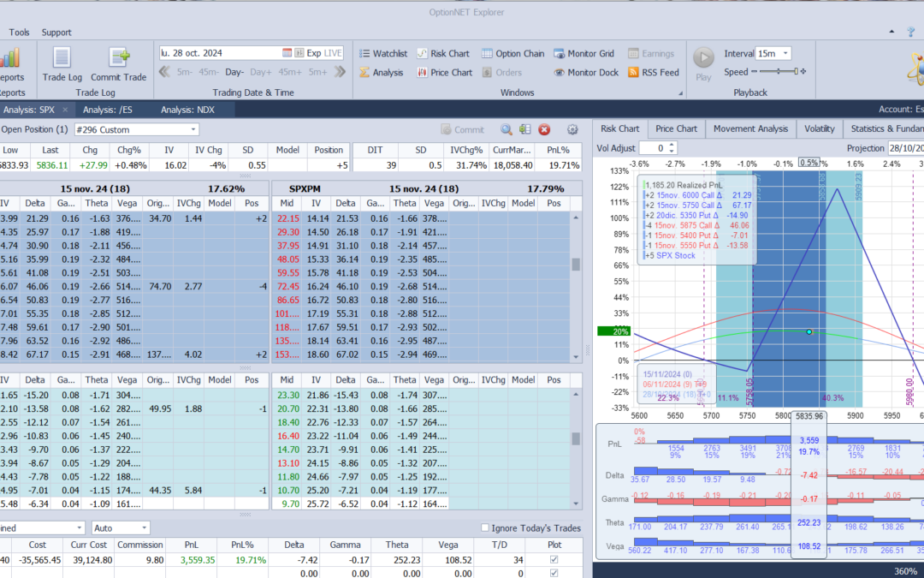This screenshot has width=924, height=578.
Task: Select the Price Chart analysis tab
Action: tap(676, 128)
